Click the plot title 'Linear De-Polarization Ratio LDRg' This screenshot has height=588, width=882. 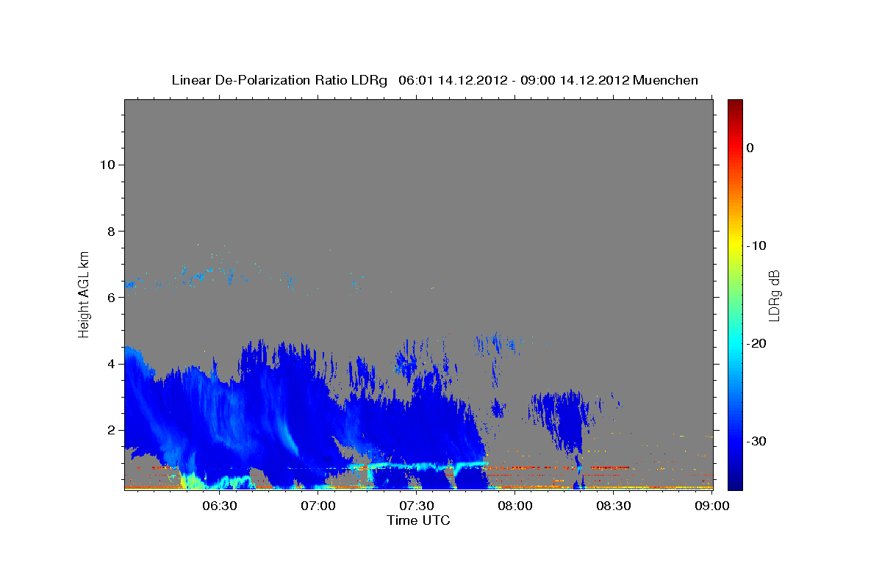click(279, 80)
